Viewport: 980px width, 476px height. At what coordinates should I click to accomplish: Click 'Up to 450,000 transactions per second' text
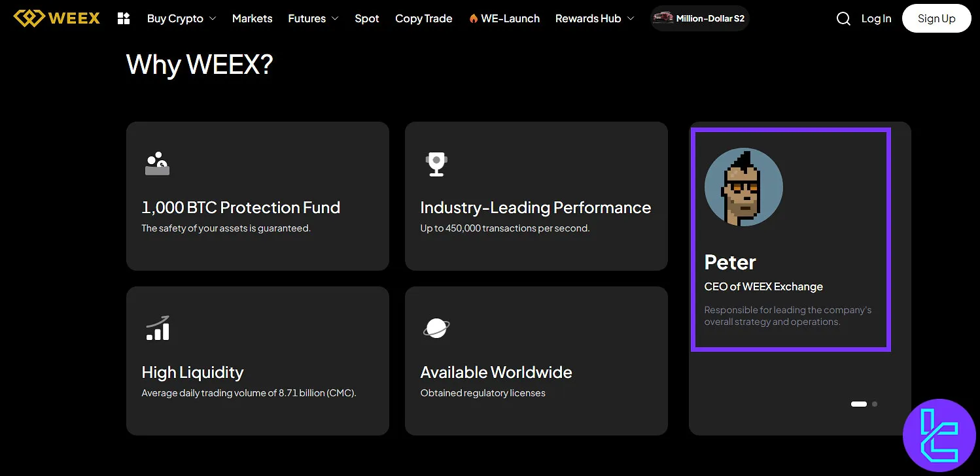pyautogui.click(x=505, y=228)
